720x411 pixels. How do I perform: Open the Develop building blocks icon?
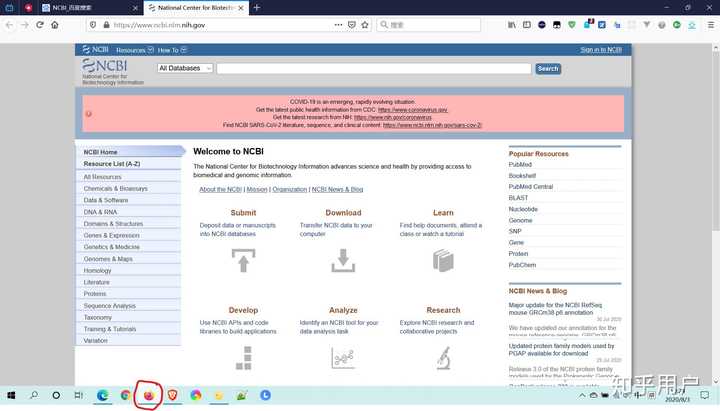(x=244, y=358)
